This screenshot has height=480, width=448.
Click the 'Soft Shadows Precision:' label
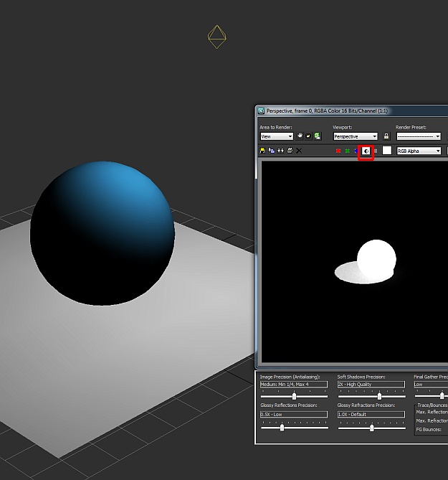(361, 377)
